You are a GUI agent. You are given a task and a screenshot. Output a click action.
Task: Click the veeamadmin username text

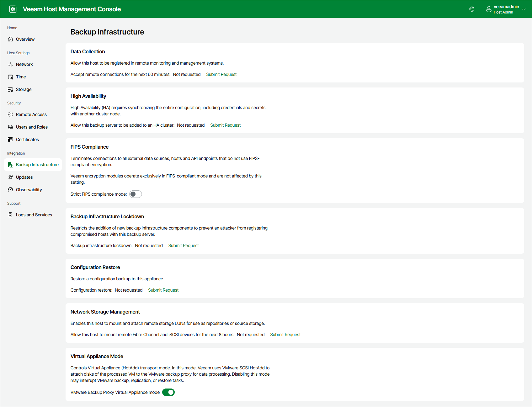(x=506, y=7)
